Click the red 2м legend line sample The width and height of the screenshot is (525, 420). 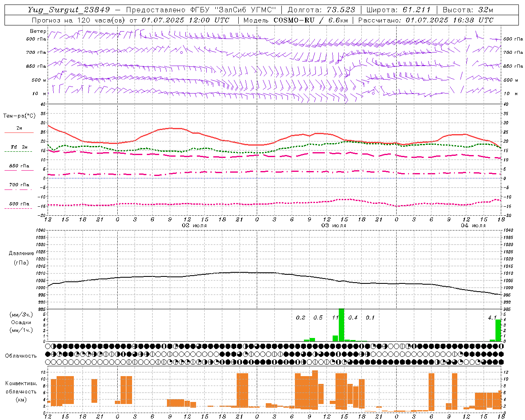click(x=19, y=133)
